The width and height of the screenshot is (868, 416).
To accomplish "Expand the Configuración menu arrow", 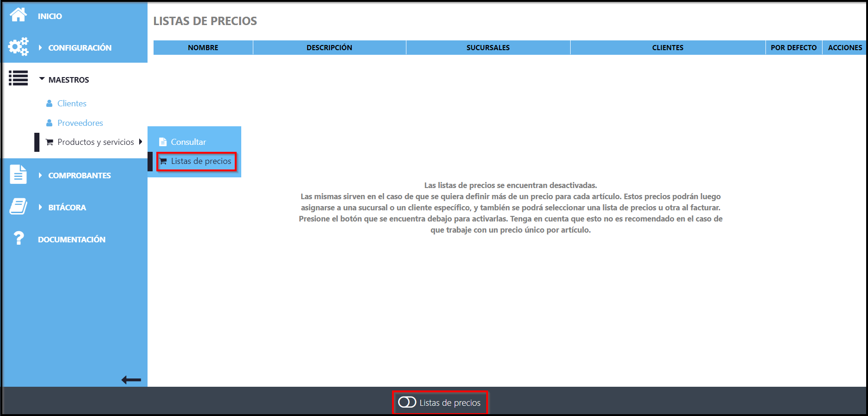I will tap(40, 47).
